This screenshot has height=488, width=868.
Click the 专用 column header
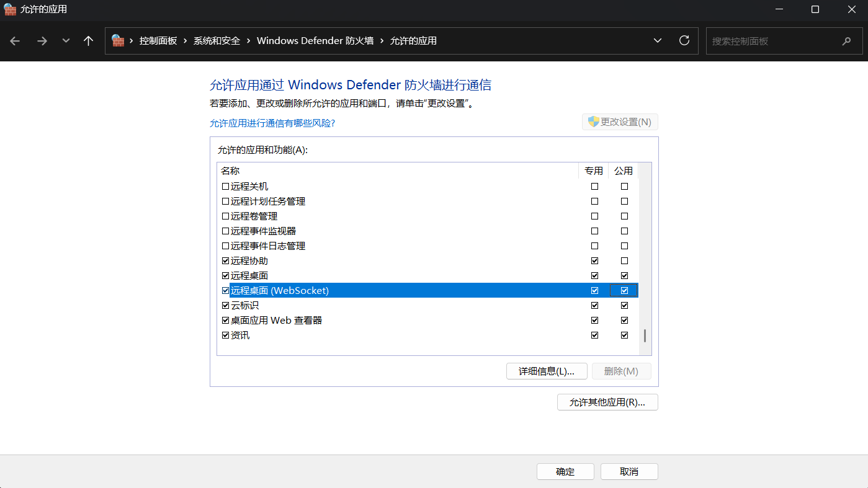[x=594, y=171]
